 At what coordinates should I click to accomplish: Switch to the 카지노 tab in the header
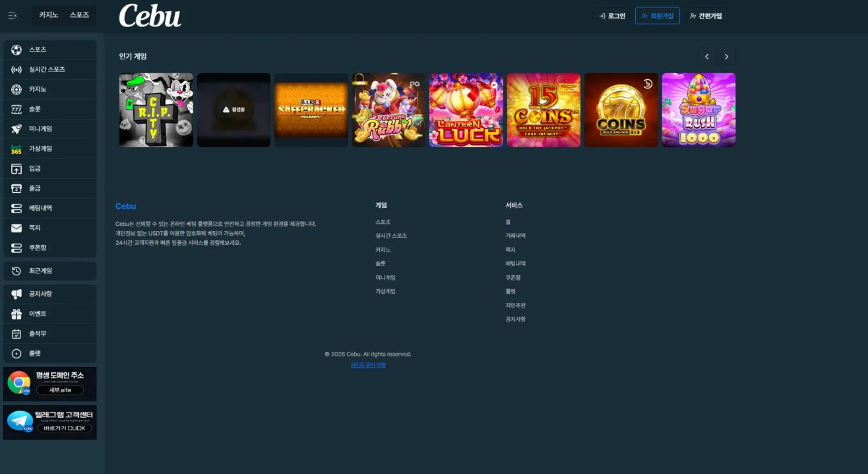click(49, 15)
